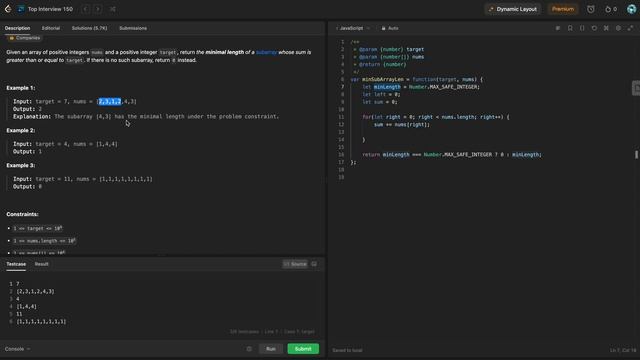Open the Submissions tab
This screenshot has width=640, height=360.
133,28
